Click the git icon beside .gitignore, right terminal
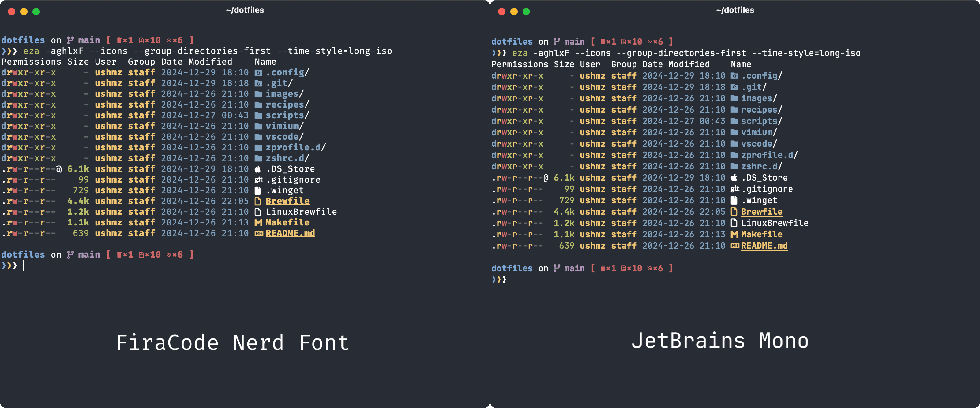Viewport: 980px width, 408px height. click(x=735, y=189)
